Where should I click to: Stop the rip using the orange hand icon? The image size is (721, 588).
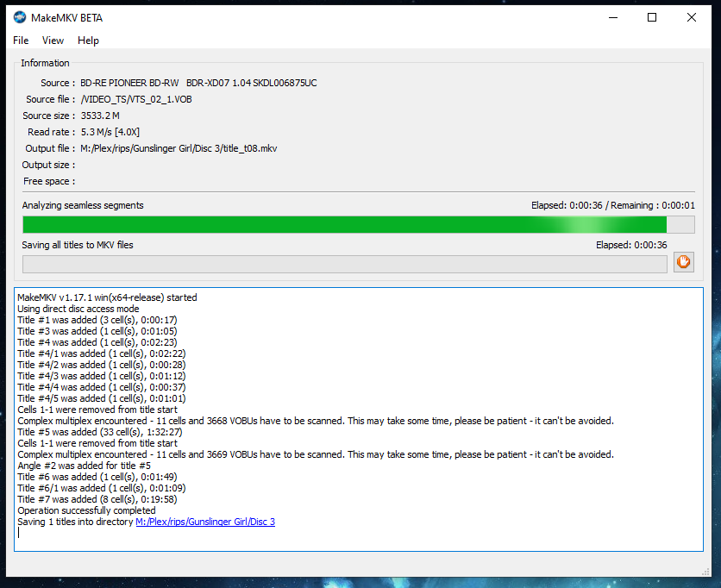point(684,261)
